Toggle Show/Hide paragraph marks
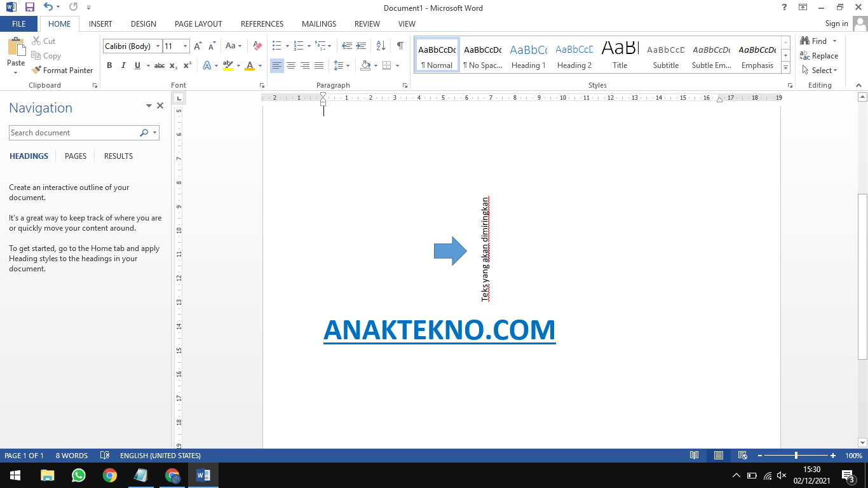Image resolution: width=868 pixels, height=488 pixels. [x=400, y=46]
